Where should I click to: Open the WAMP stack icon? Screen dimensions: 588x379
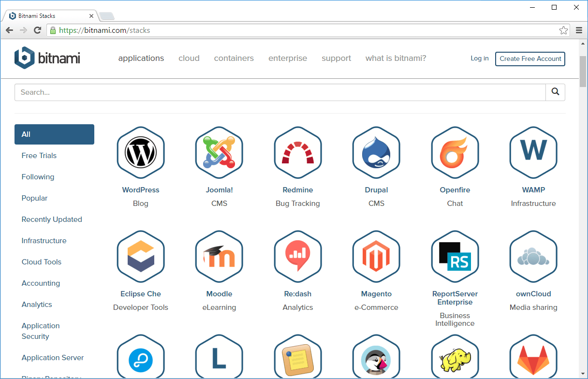(533, 153)
